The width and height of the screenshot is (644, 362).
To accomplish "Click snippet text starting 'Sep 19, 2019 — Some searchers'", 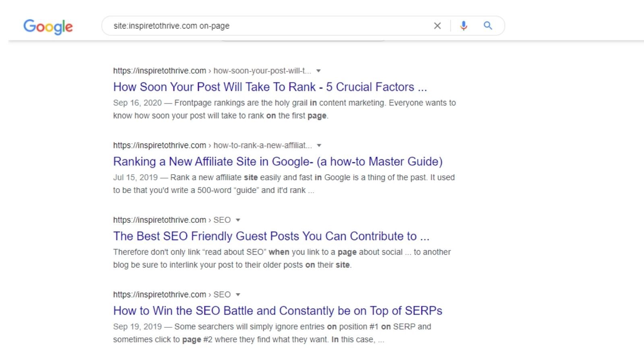I will (272, 333).
